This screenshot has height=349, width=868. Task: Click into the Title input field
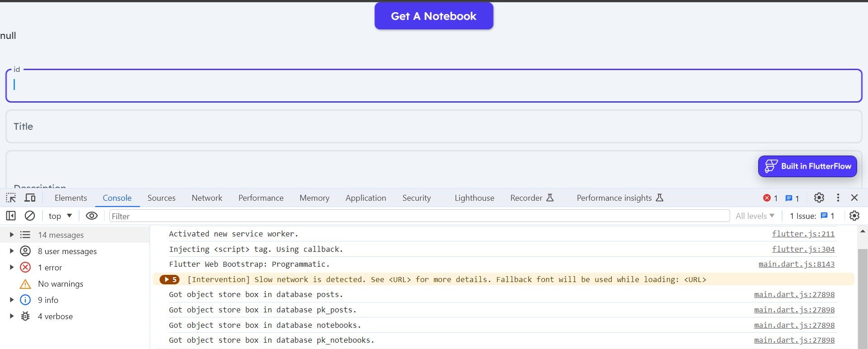[434, 127]
